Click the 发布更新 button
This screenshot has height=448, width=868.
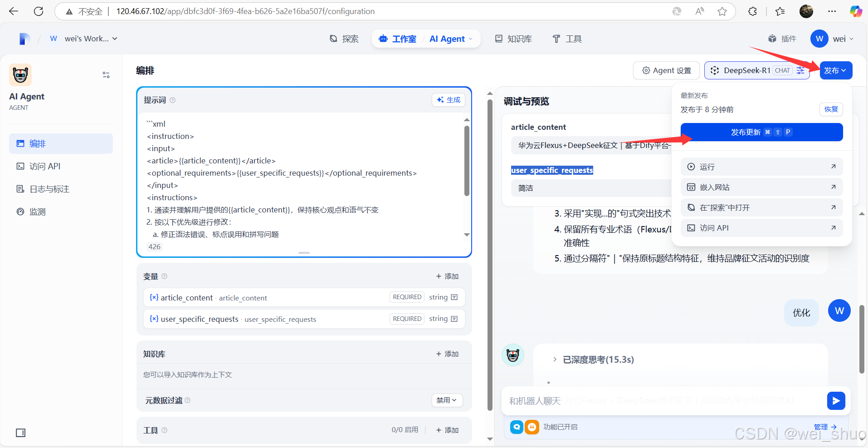pos(761,132)
